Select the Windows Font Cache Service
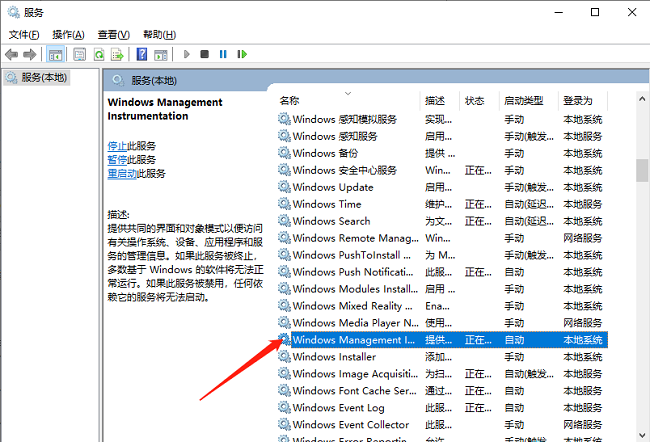This screenshot has width=650, height=442. click(442, 391)
